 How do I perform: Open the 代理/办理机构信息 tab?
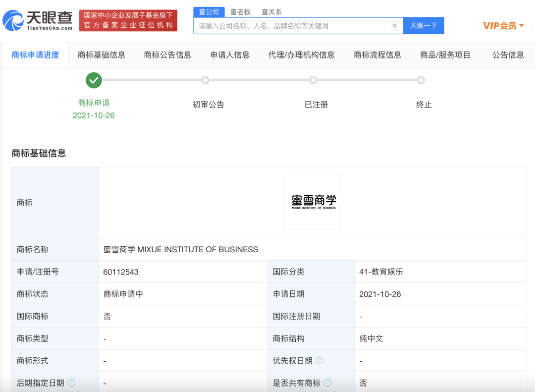click(x=302, y=55)
